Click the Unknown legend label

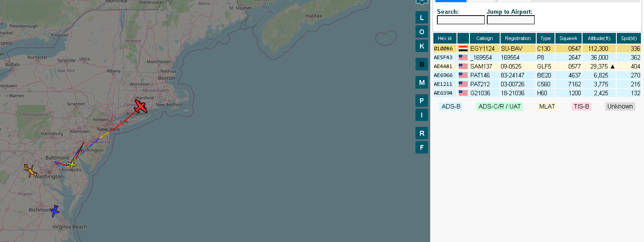tap(620, 106)
